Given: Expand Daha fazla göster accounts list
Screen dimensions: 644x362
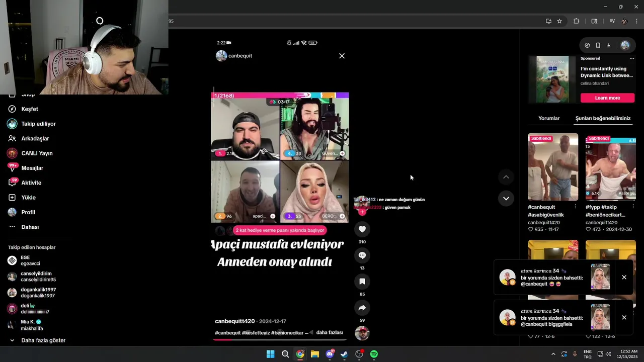Looking at the screenshot, I should tap(38, 340).
